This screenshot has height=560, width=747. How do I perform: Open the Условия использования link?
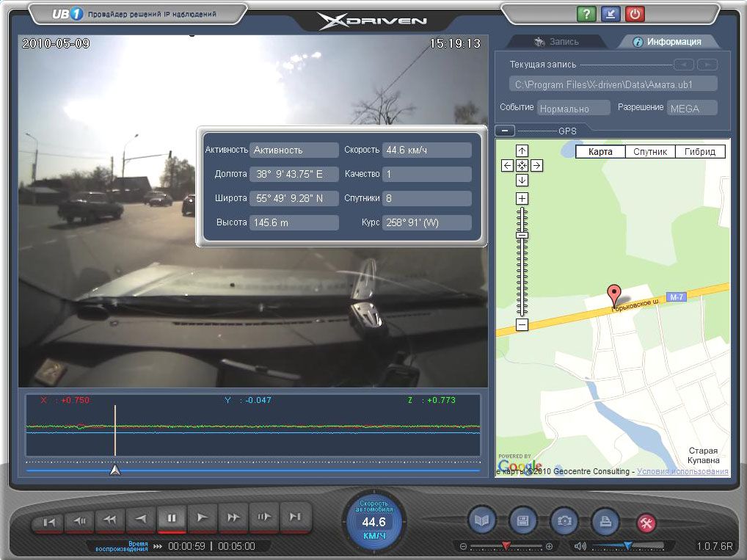(x=682, y=471)
